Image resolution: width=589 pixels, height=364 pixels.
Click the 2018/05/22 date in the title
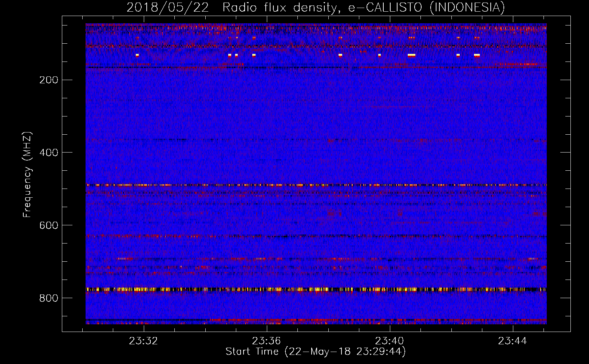(x=168, y=7)
